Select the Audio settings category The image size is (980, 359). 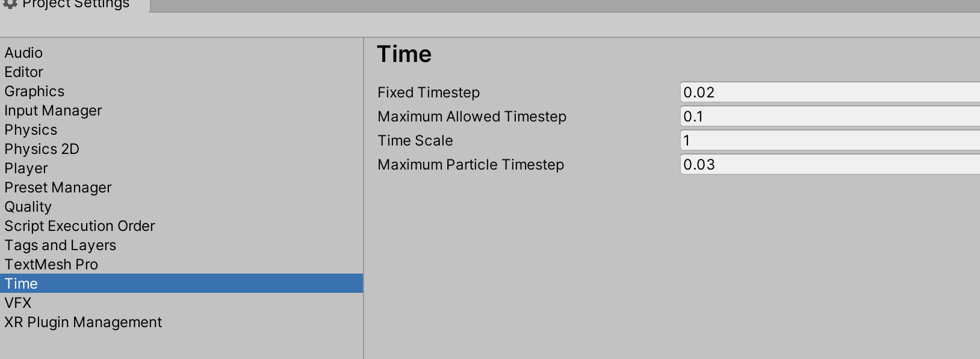(x=23, y=53)
